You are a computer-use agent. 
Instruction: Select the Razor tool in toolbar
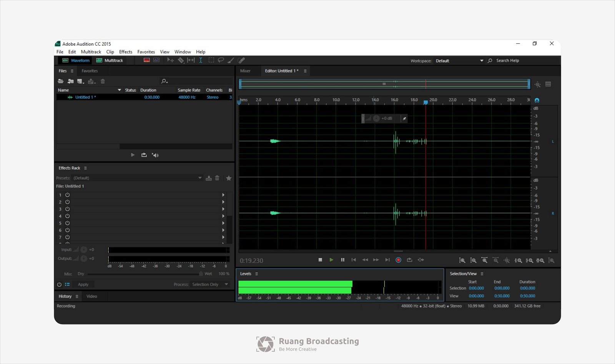pos(181,60)
